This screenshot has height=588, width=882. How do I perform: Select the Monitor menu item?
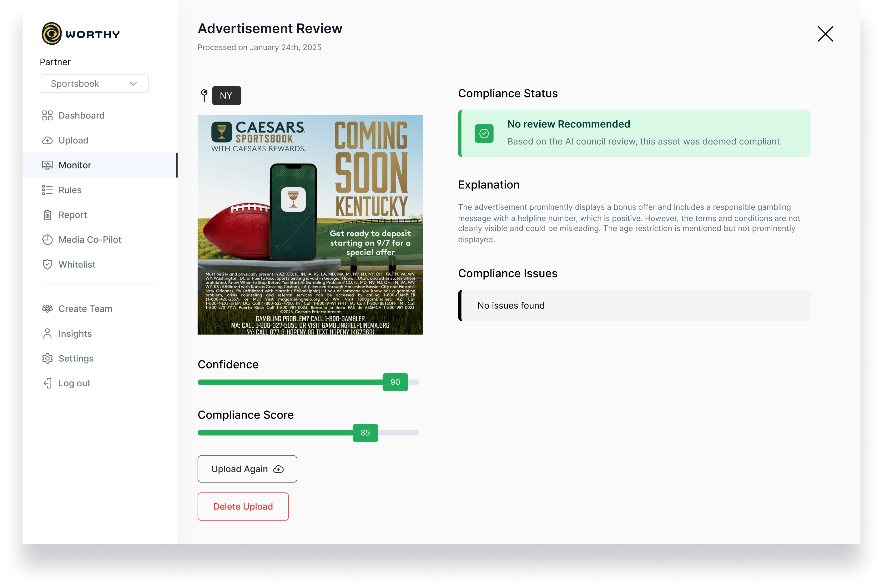click(100, 165)
